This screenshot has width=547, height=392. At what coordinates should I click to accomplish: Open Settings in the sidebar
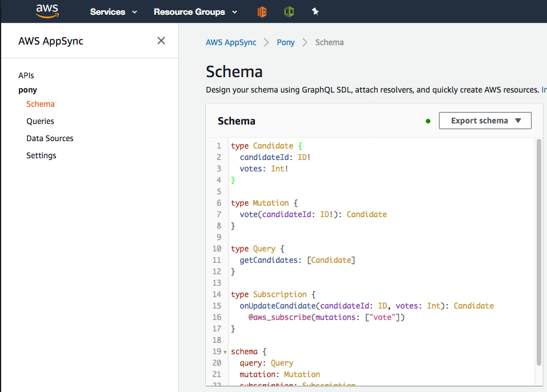(41, 155)
